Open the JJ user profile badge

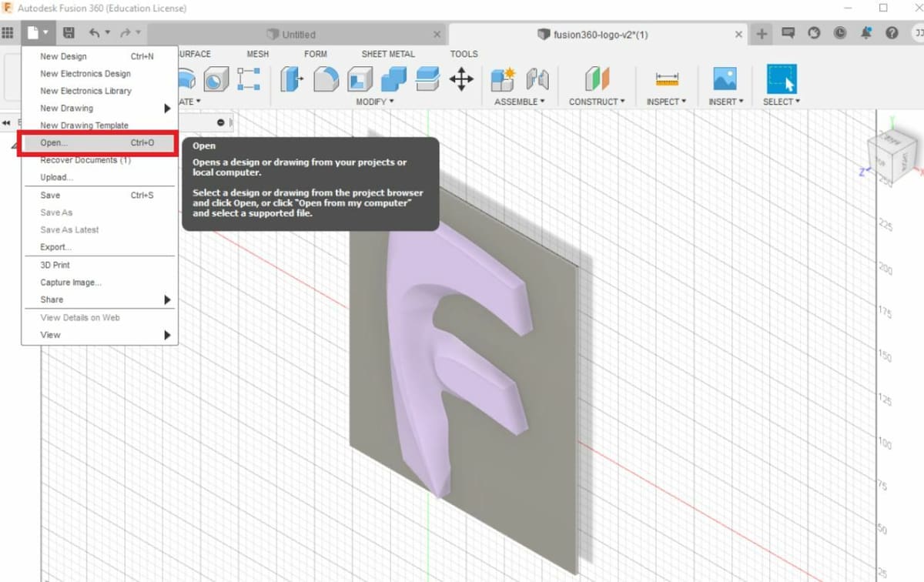coord(918,33)
